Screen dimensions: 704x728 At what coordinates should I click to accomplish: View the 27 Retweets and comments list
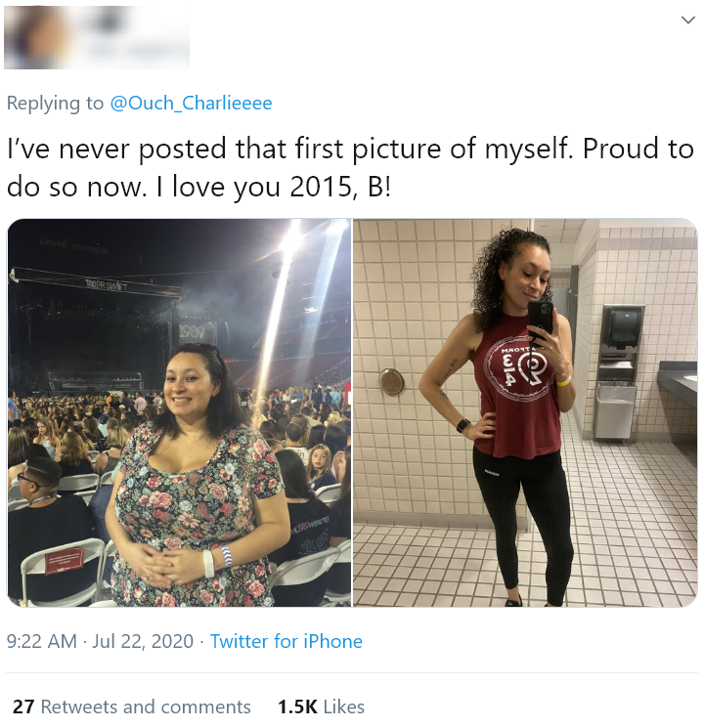point(131,707)
